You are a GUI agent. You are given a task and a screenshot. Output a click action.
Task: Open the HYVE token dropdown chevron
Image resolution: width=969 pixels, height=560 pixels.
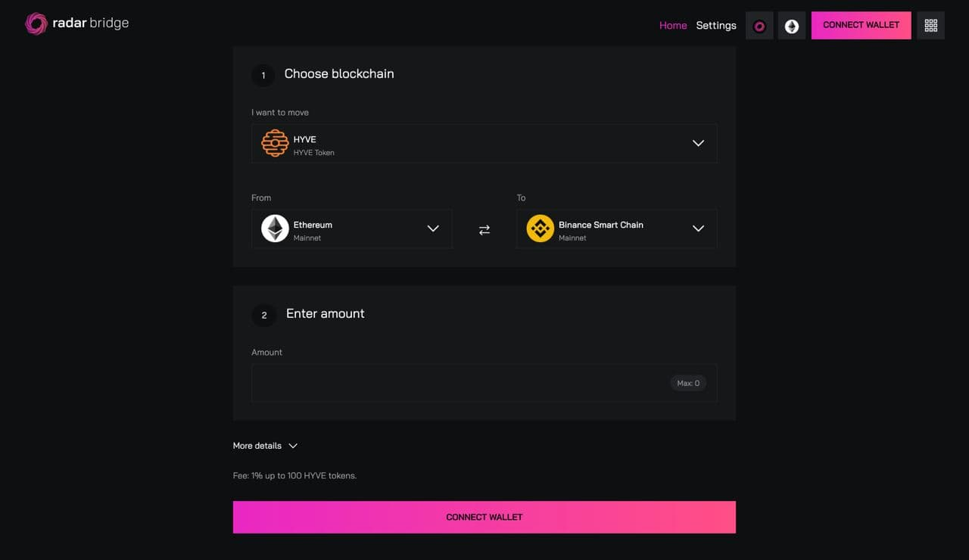tap(698, 143)
